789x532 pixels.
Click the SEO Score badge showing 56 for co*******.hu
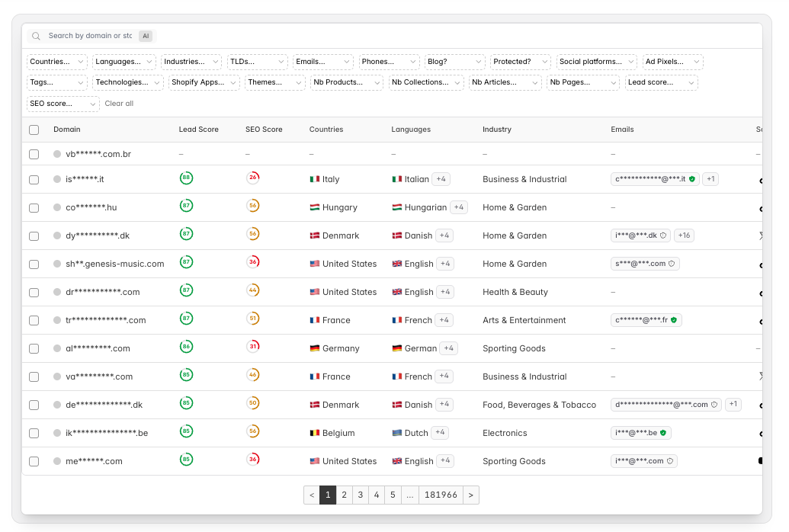point(252,207)
